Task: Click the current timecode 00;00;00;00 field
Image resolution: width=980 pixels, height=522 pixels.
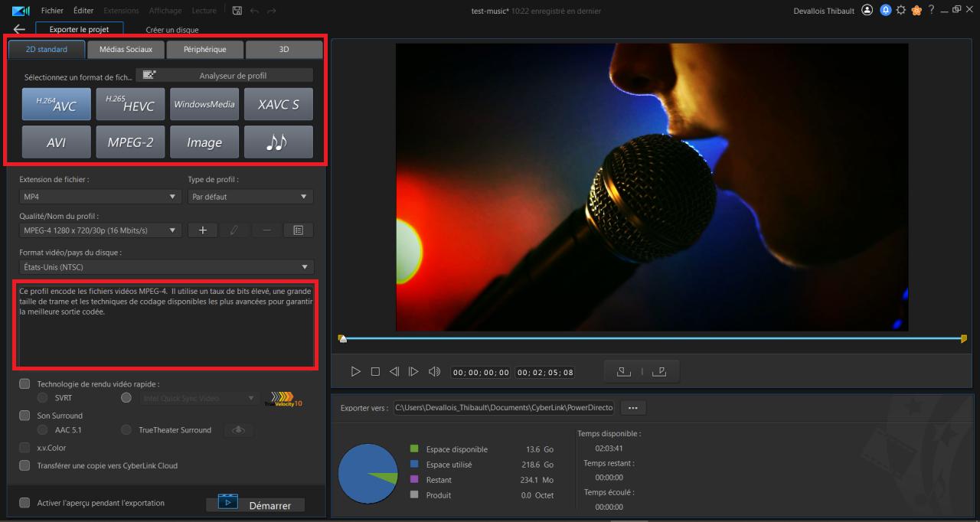Action: 481,372
